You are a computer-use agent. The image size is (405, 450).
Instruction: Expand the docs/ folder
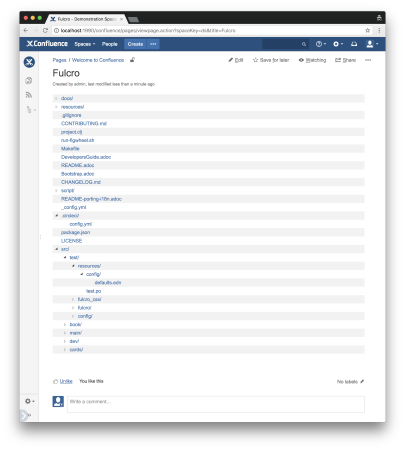click(x=56, y=98)
